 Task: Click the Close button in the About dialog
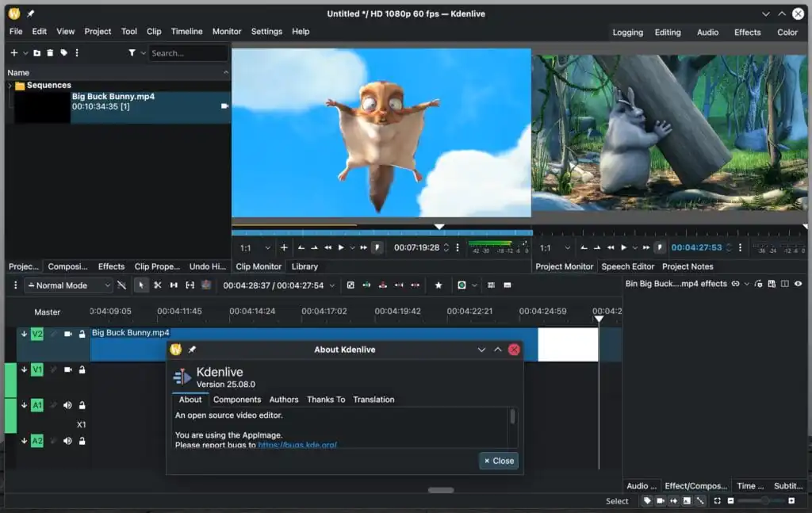pyautogui.click(x=499, y=461)
